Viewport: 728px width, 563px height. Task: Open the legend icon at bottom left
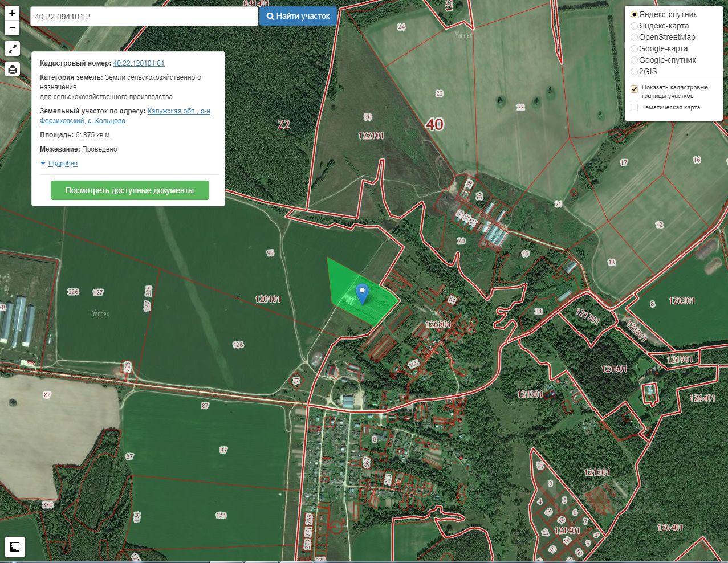(x=15, y=547)
